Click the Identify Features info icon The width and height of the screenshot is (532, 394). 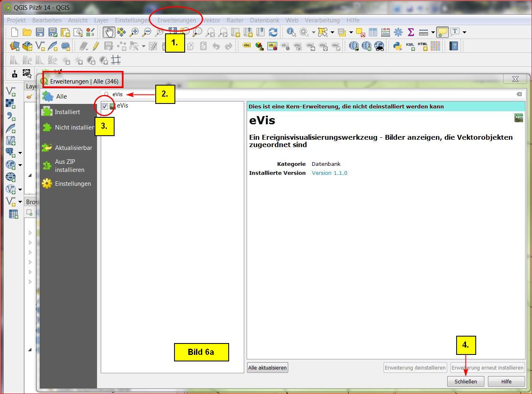pos(291,32)
